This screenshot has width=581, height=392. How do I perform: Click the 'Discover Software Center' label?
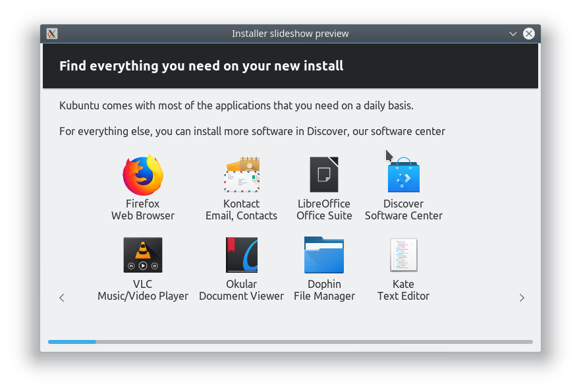pyautogui.click(x=404, y=210)
